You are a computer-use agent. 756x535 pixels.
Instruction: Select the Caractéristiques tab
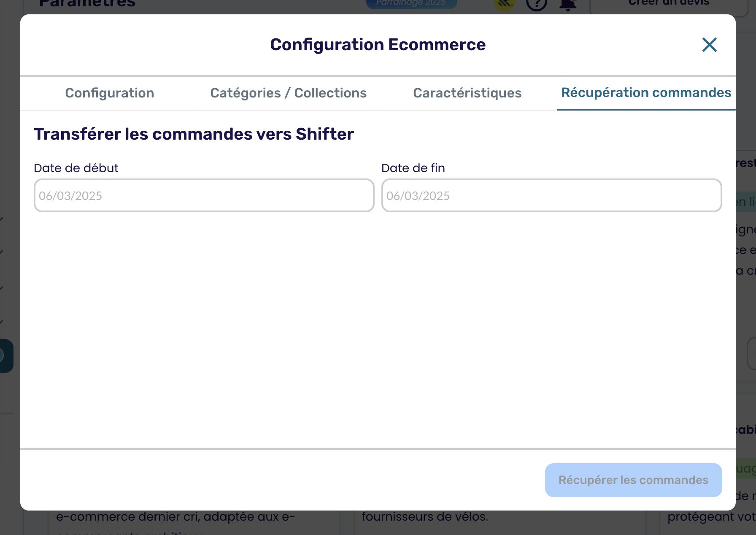(467, 93)
